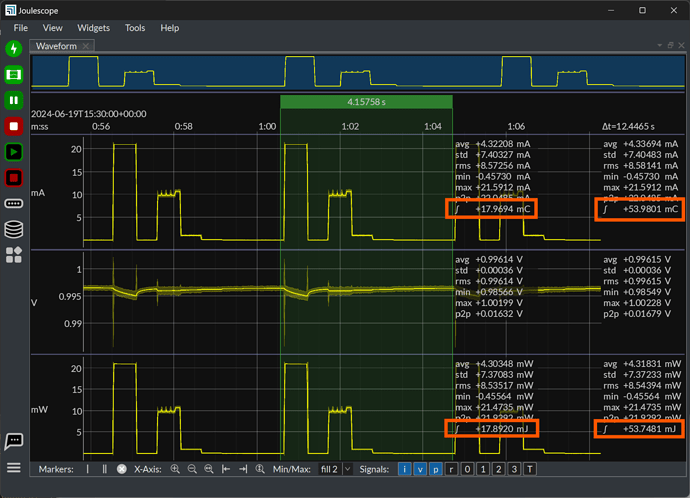Click the timestamp 2024-06-19T15:30:00+00:00

click(x=88, y=114)
